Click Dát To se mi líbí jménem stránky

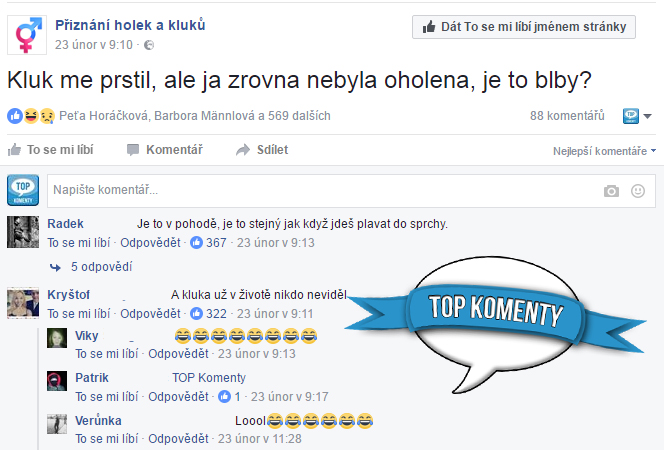[524, 27]
